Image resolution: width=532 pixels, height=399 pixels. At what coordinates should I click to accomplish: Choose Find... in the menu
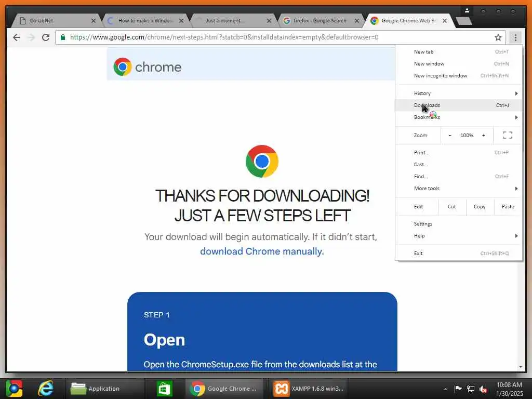pos(459,176)
